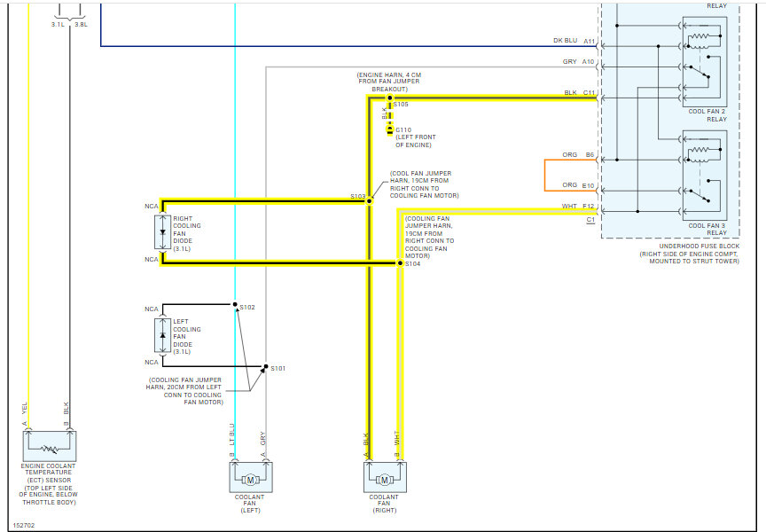
Task: Click the S103 splice dot
Action: [370, 200]
